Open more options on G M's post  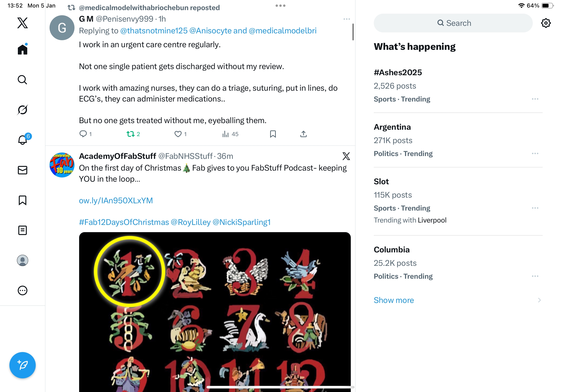(x=347, y=19)
